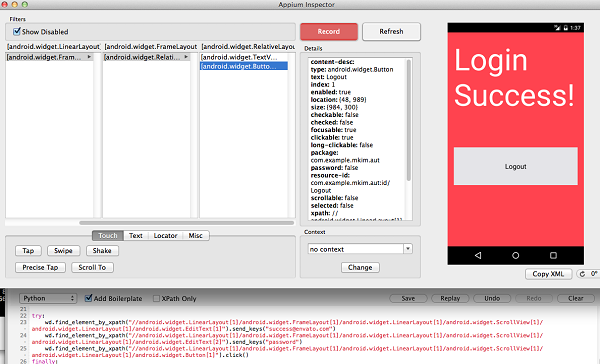Viewport: 600px width, 364px height.
Task: Click the 'text: Logout' detail line
Action: click(329, 77)
